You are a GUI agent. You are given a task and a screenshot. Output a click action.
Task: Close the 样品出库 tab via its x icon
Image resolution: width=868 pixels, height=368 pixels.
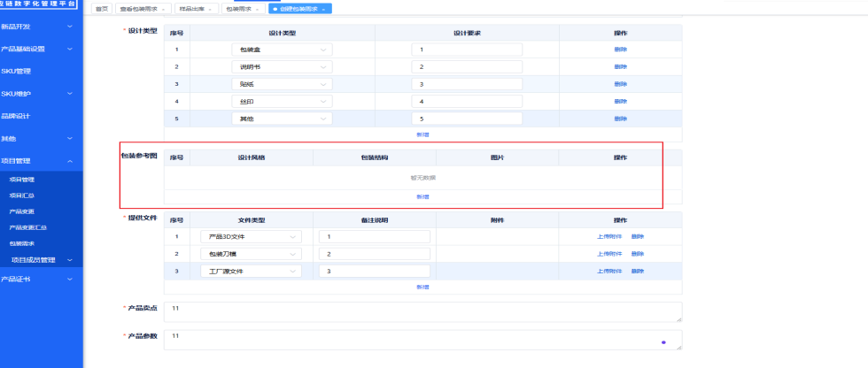click(x=212, y=9)
